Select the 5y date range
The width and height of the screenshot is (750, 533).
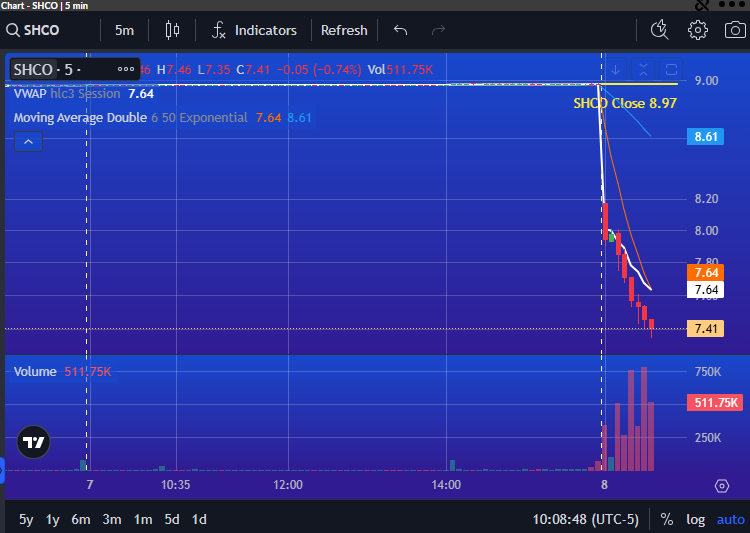click(x=26, y=520)
